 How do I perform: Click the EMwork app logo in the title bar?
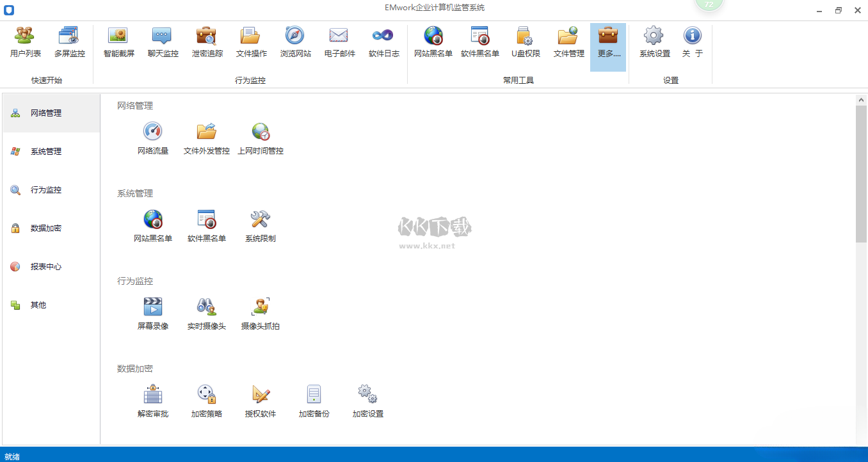tap(9, 10)
